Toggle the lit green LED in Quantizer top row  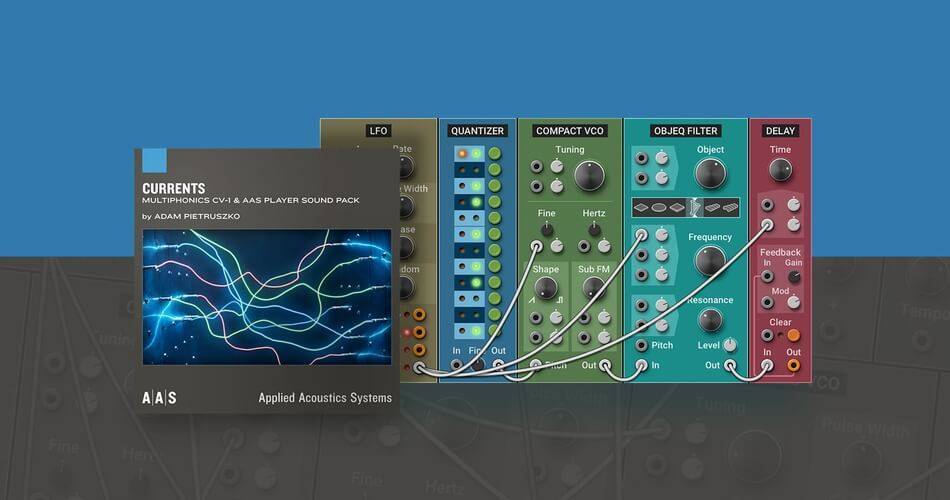point(476,153)
